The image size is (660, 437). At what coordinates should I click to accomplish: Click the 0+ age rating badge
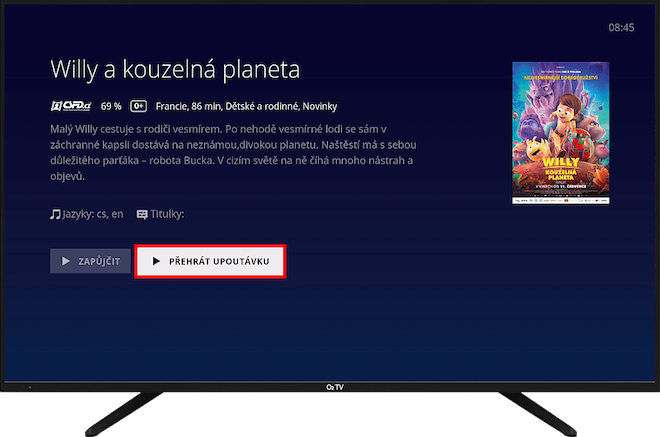(138, 106)
